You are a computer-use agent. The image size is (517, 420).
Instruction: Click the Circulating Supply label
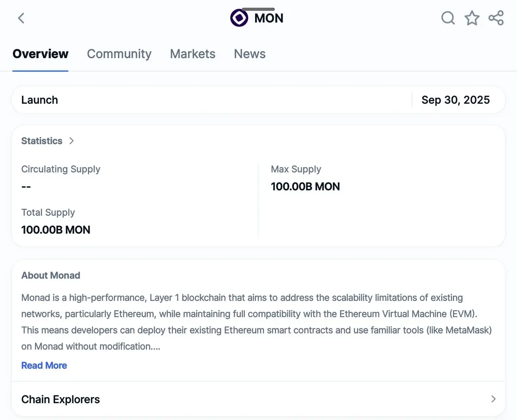(61, 169)
